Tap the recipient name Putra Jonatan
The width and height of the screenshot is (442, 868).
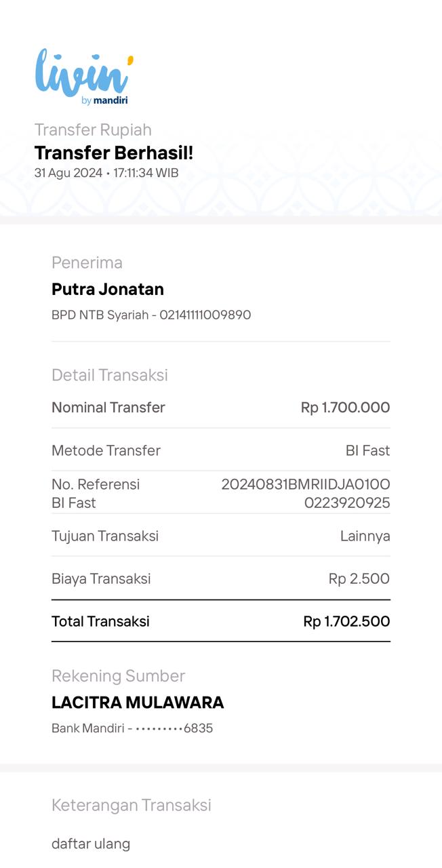108,290
